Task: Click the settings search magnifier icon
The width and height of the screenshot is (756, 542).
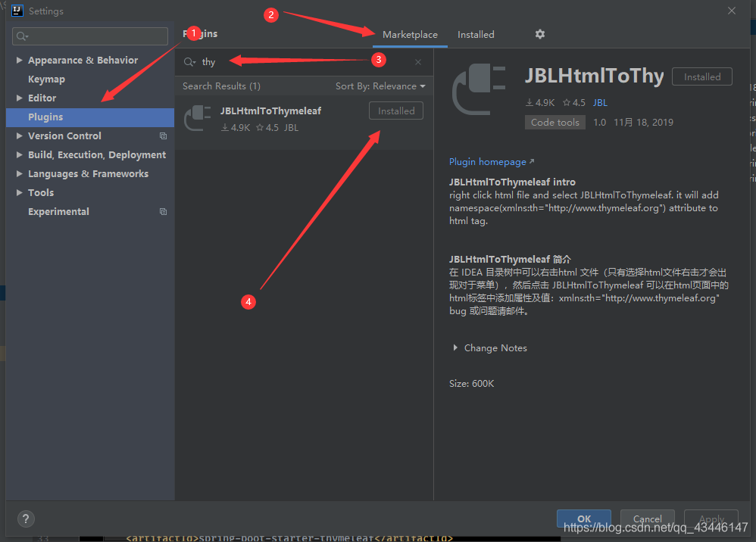Action: pos(22,36)
